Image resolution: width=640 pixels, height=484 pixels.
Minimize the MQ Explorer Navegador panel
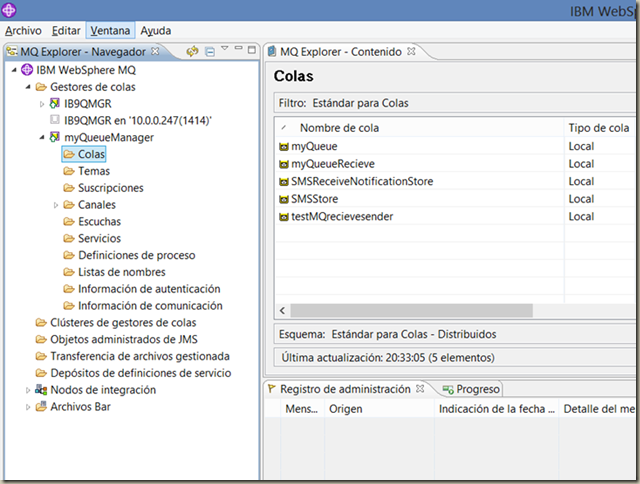pyautogui.click(x=238, y=49)
